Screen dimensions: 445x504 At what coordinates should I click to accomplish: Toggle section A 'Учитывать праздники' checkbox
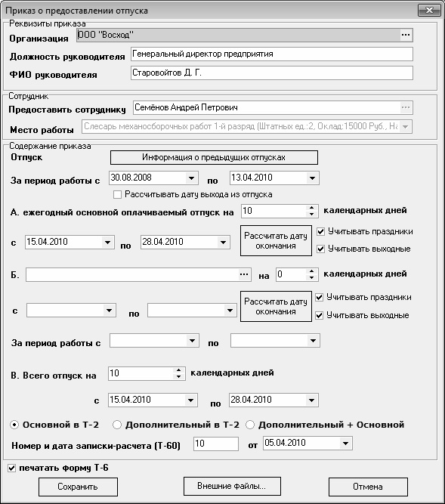(x=320, y=231)
